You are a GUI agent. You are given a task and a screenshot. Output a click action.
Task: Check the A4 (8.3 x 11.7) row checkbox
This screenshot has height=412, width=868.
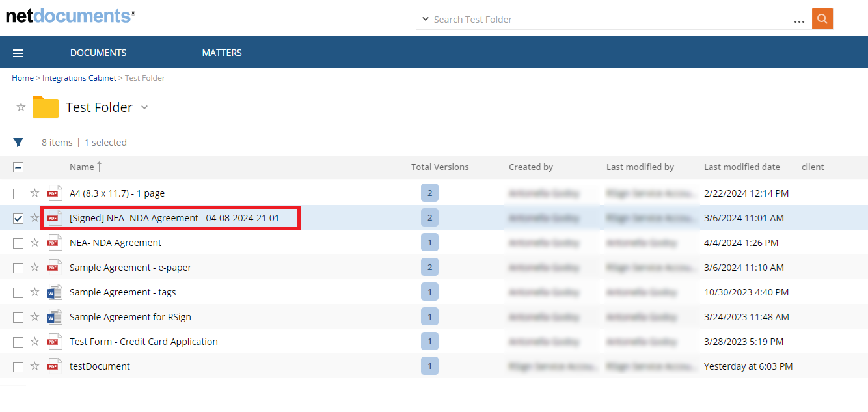[x=18, y=193]
